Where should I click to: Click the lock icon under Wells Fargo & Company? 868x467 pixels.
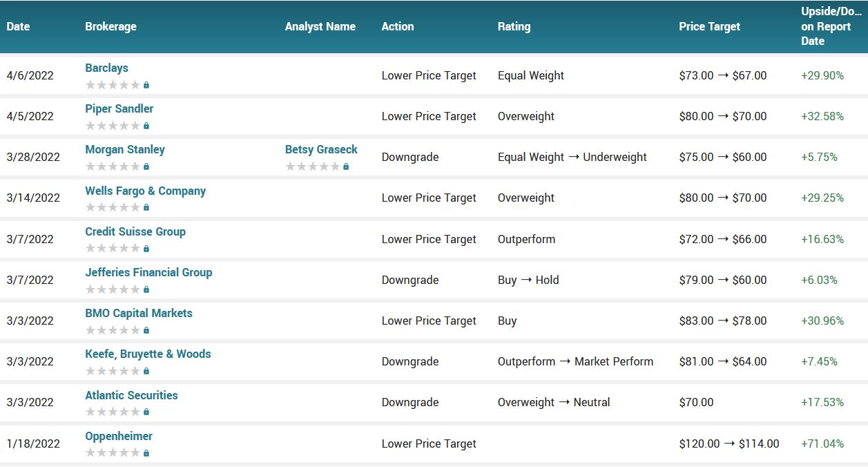point(146,207)
